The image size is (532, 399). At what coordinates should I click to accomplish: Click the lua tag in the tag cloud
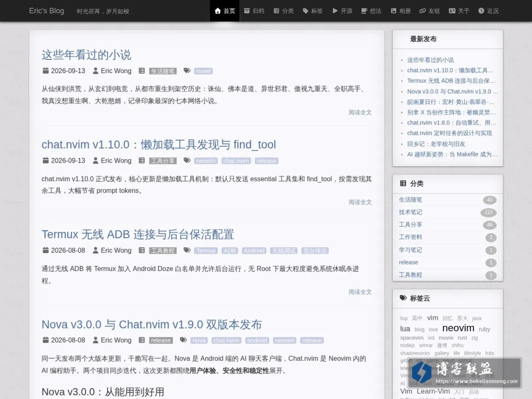(x=405, y=329)
